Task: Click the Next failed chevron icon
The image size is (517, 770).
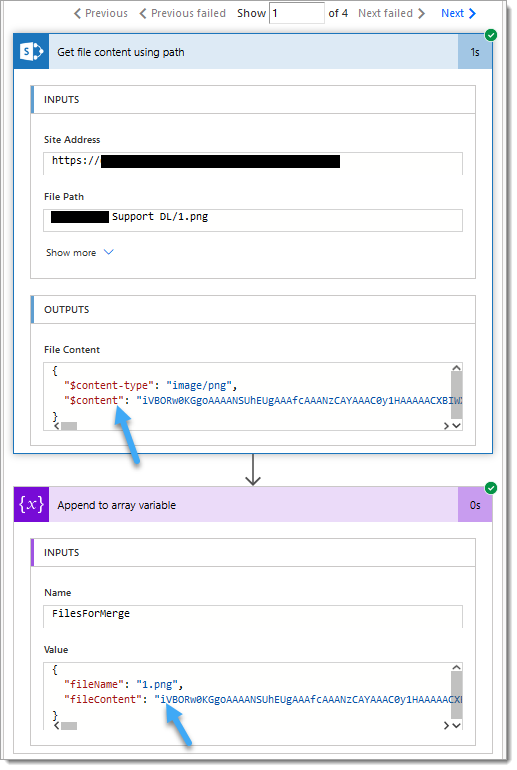Action: tap(421, 13)
